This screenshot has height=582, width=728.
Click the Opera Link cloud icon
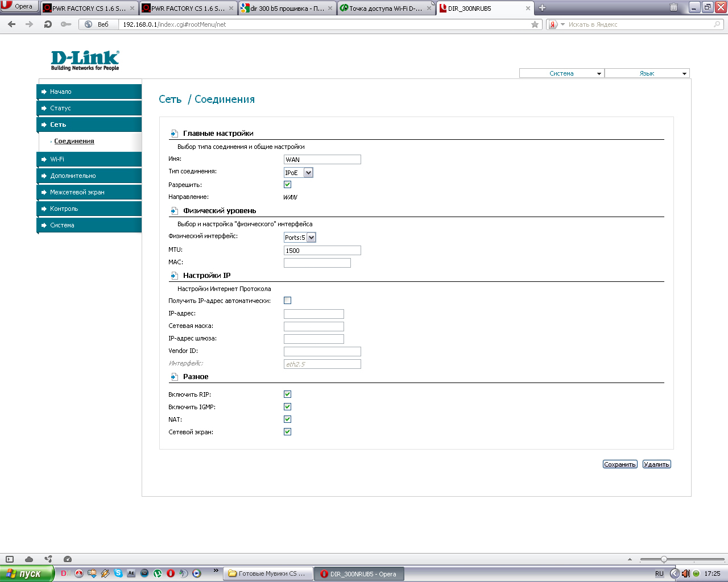[x=29, y=559]
